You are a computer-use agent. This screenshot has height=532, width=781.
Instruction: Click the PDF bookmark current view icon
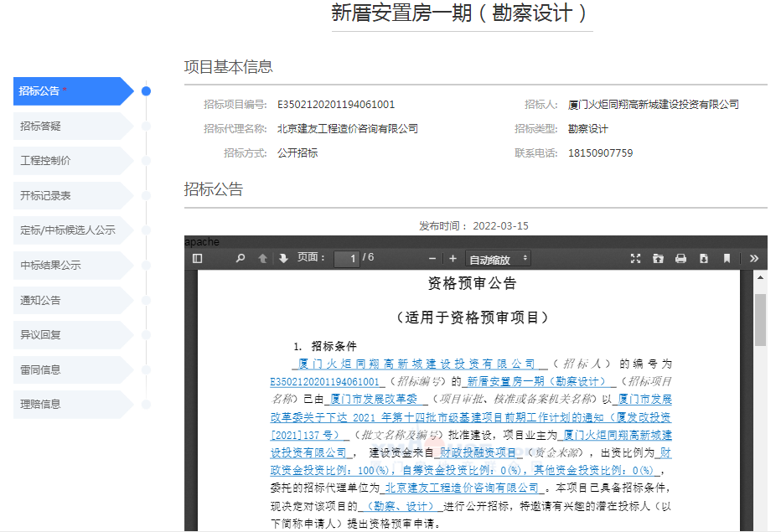727,259
